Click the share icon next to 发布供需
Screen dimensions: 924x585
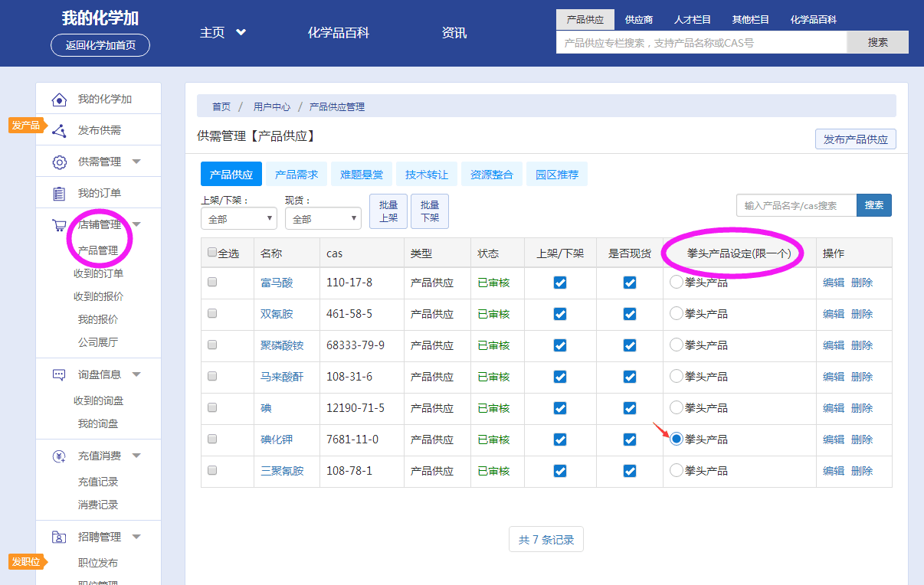point(59,131)
